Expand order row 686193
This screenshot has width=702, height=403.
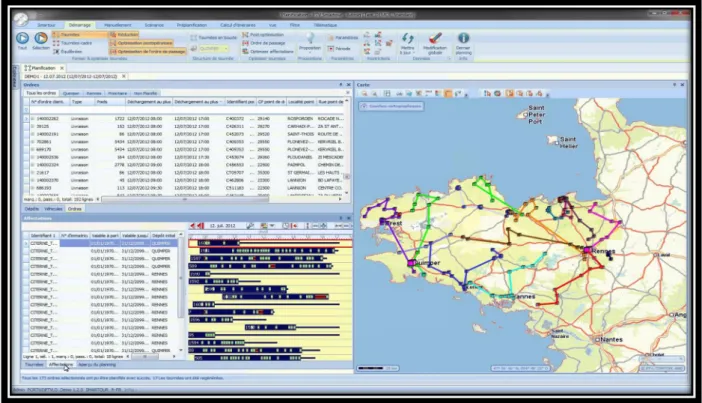[33, 188]
